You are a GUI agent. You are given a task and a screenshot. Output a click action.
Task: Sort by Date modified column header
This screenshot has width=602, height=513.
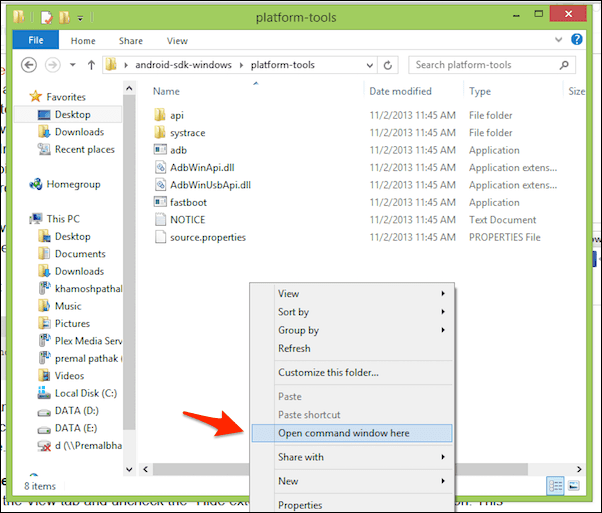click(x=400, y=91)
